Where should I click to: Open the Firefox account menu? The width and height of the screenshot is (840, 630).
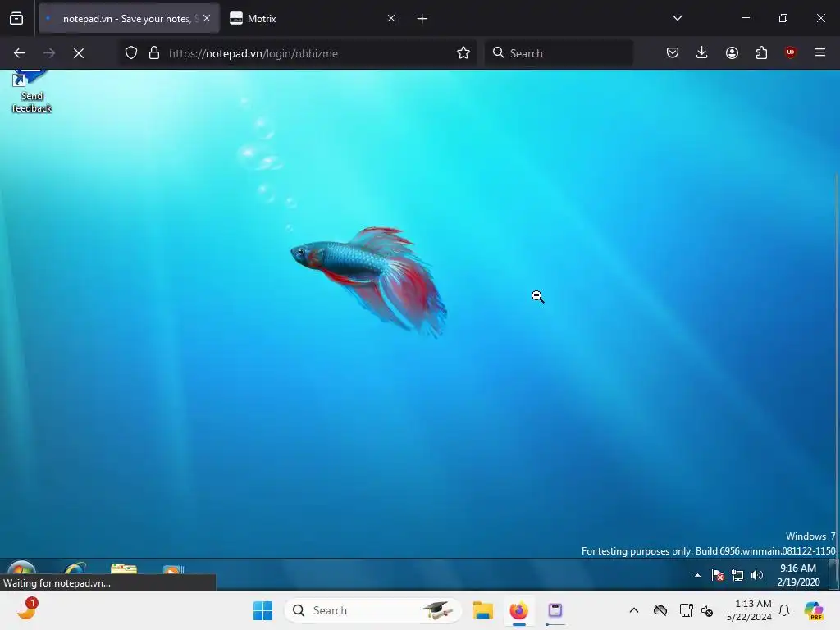(x=732, y=52)
